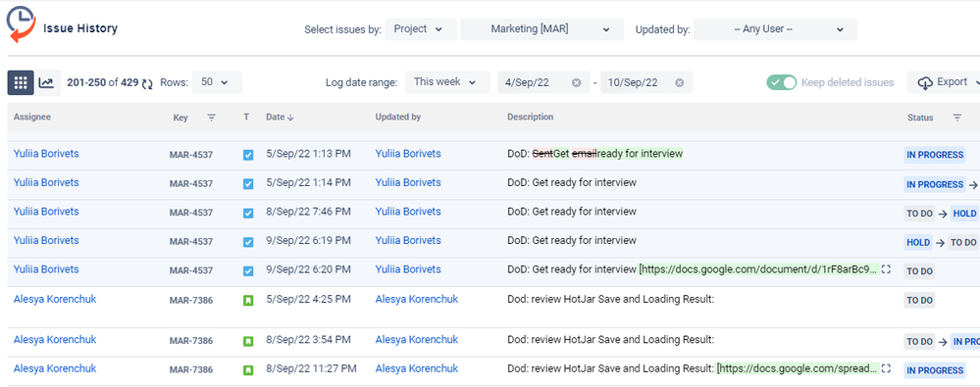The height and width of the screenshot is (387, 980).
Task: Switch to chart graph view
Action: pos(46,82)
